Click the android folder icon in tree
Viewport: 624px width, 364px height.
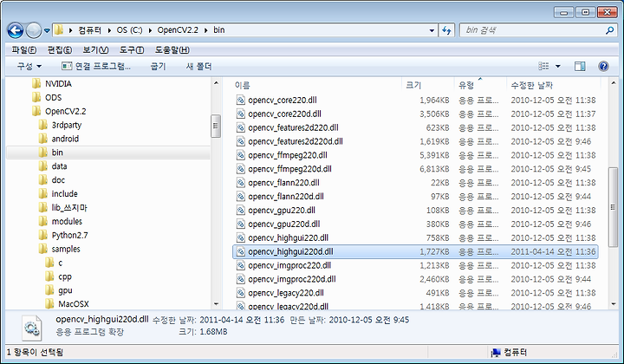(x=43, y=139)
